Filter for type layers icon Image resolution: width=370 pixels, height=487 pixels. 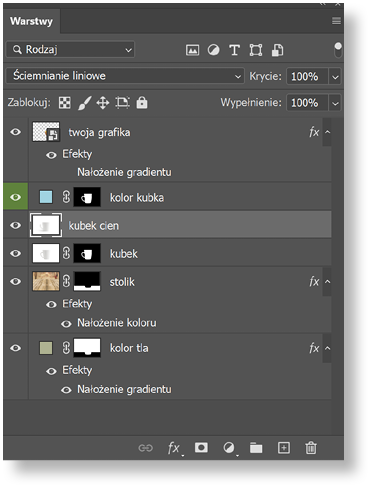pos(234,50)
